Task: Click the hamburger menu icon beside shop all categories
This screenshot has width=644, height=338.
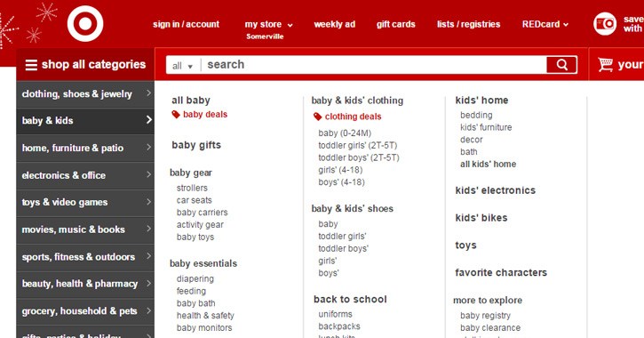Action: click(31, 65)
